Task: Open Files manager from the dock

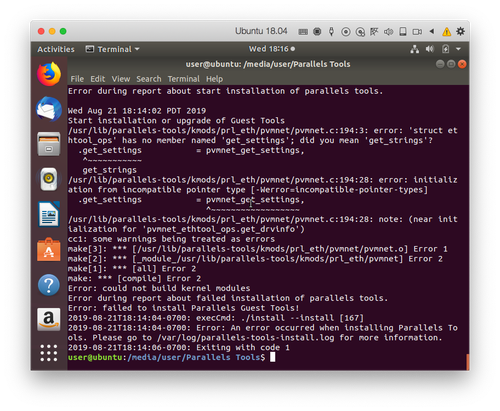Action: pyautogui.click(x=49, y=144)
